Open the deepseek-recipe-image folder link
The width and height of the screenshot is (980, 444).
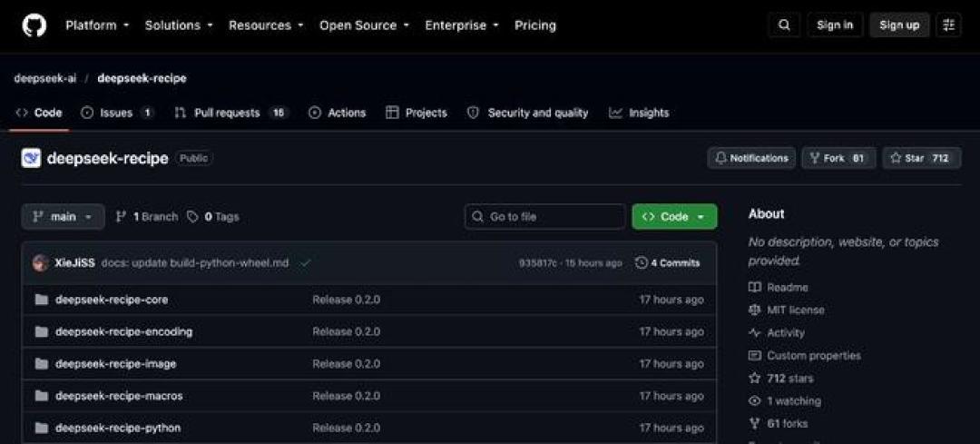(x=115, y=364)
